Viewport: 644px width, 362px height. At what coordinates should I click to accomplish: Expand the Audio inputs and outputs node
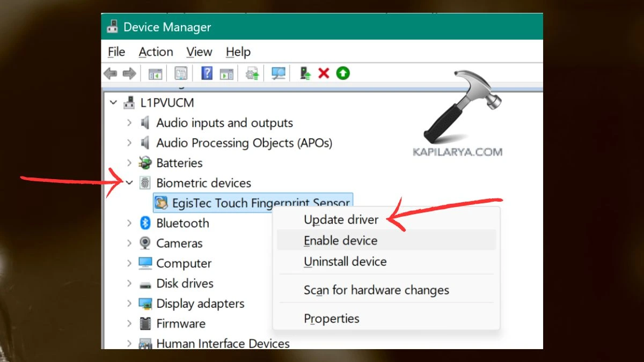tap(129, 123)
